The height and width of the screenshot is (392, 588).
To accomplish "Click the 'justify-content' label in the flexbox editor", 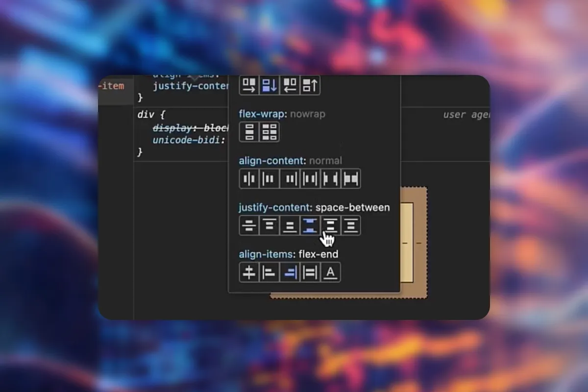I will (x=274, y=208).
